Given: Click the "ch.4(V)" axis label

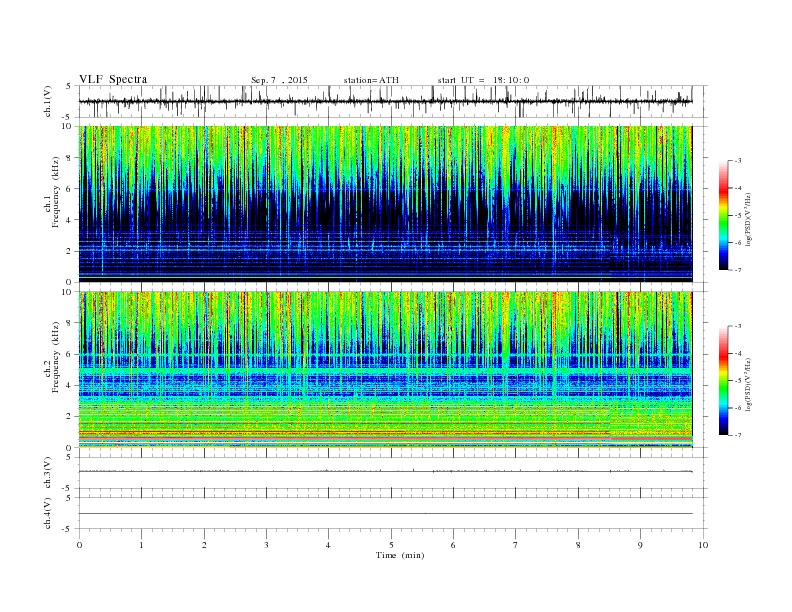Looking at the screenshot, I should coord(48,513).
